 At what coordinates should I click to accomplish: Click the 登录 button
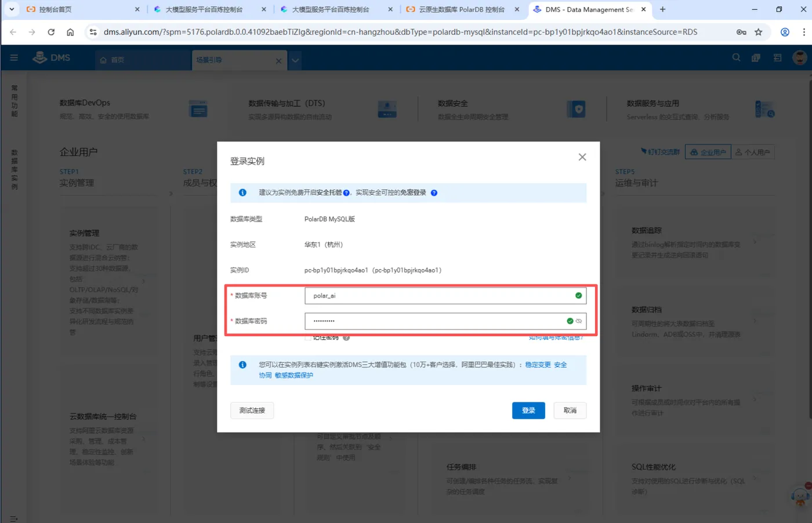coord(528,411)
